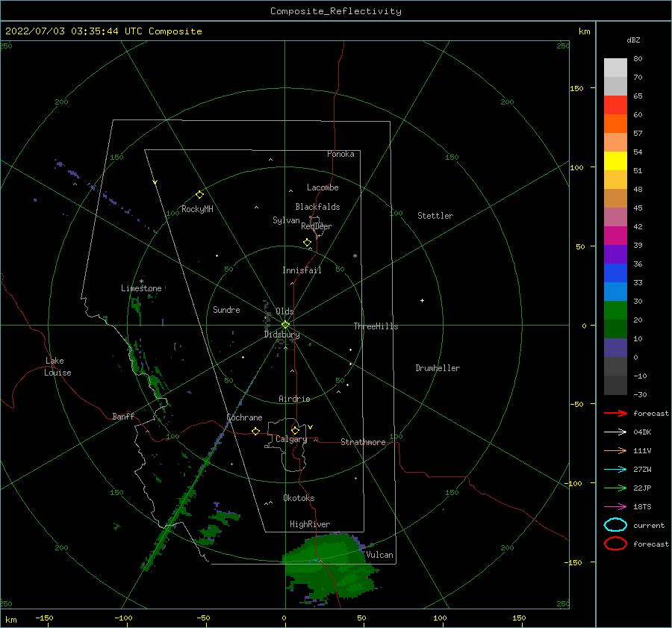Select the RedDeer label
Viewport: 672px width, 628px height.
[x=317, y=226]
